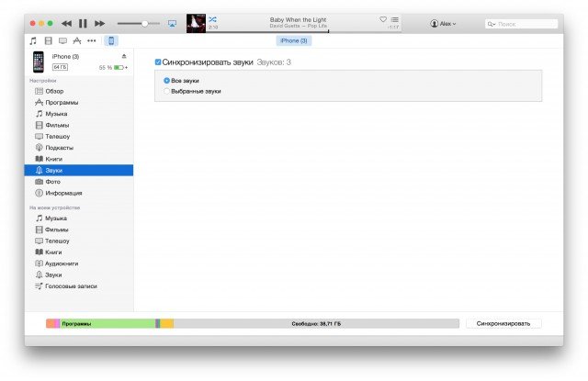Viewport: 588px width, 381px height.
Task: Click the Синхронизировать button
Action: point(503,323)
